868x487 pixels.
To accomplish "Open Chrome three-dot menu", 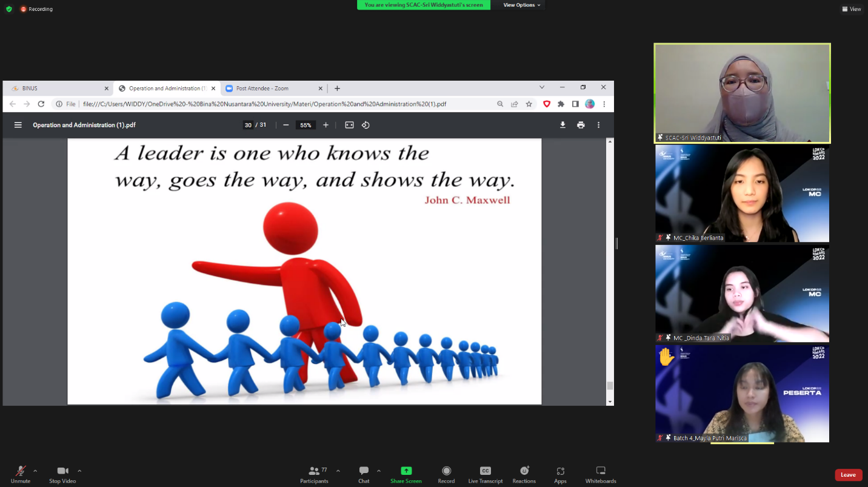I will tap(604, 104).
